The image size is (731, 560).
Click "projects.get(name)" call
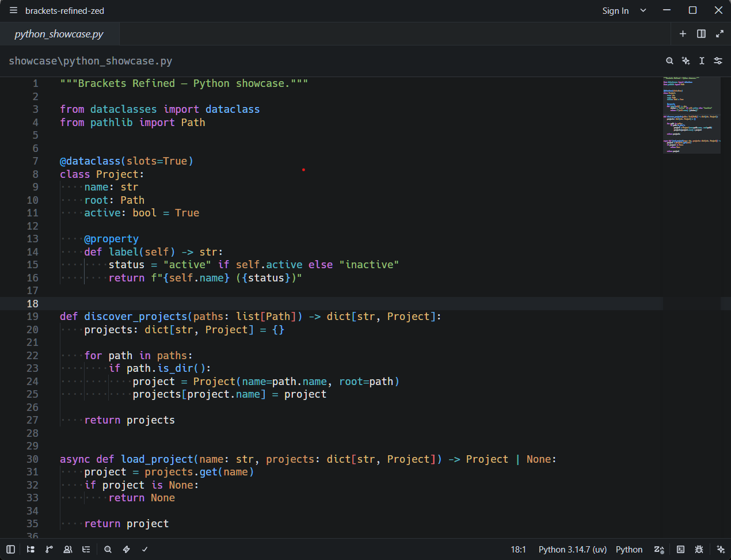199,472
